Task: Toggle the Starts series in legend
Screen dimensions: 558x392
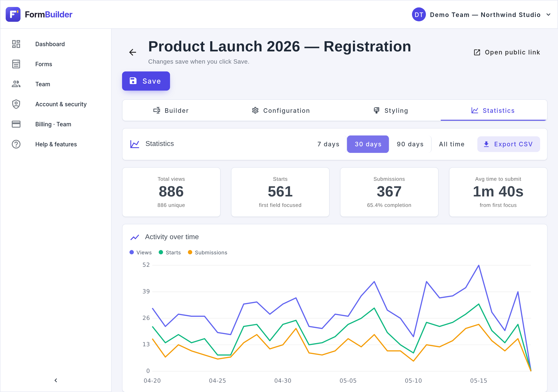Action: click(x=170, y=253)
